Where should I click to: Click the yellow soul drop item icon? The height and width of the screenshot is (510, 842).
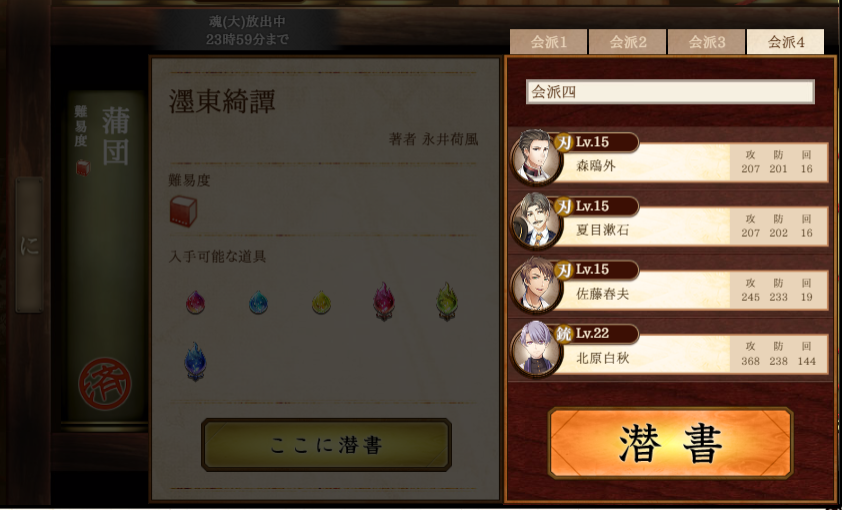(321, 302)
